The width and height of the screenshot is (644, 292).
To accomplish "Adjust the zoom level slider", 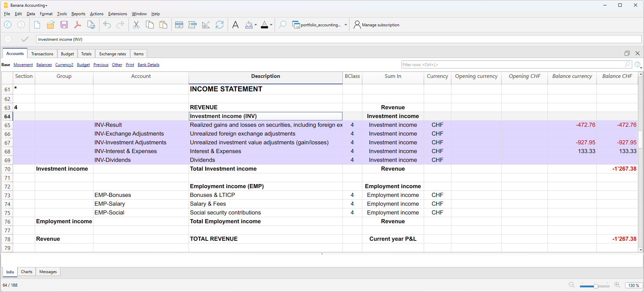I will coord(596,286).
